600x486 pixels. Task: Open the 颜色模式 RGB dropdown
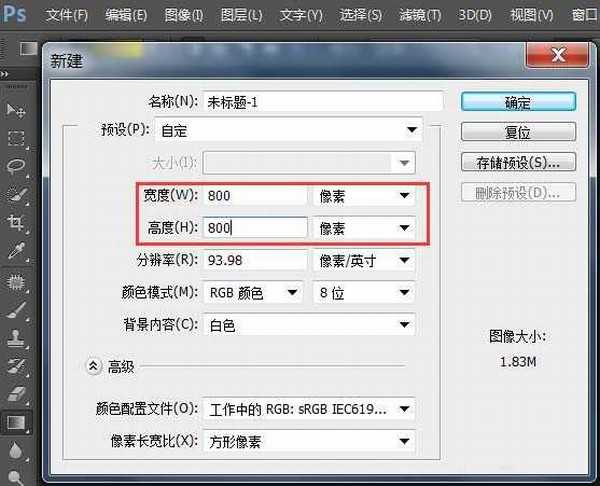coord(253,292)
